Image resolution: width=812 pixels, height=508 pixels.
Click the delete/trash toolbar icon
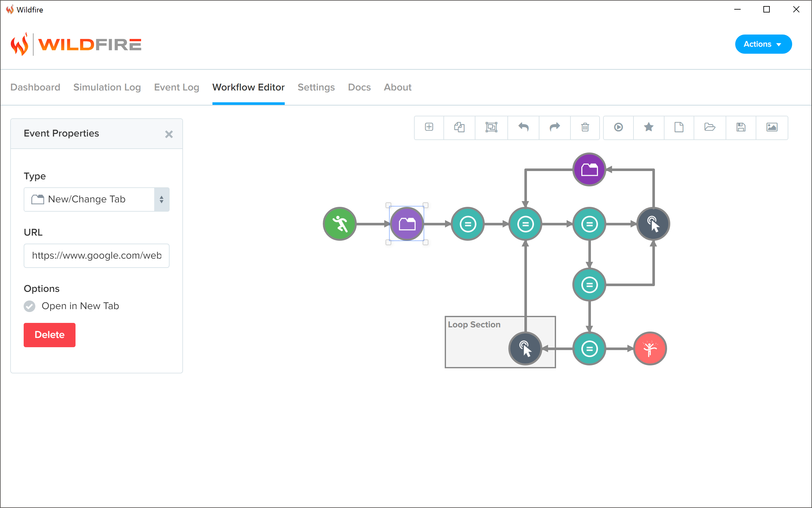click(x=585, y=127)
